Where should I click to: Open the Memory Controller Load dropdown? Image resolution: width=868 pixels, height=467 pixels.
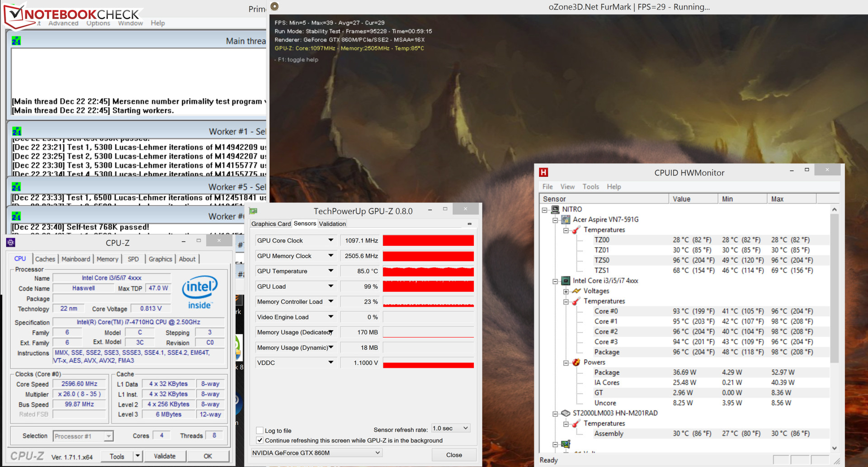331,301
